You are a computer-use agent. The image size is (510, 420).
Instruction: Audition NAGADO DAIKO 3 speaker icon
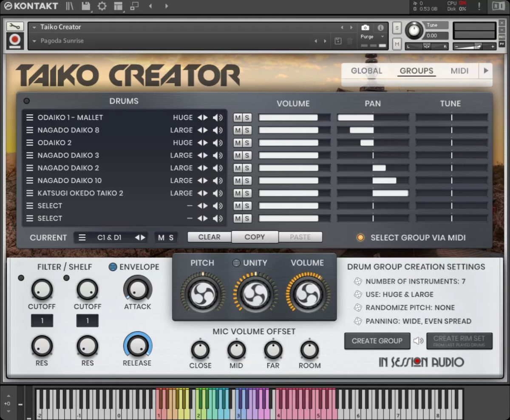pos(218,156)
